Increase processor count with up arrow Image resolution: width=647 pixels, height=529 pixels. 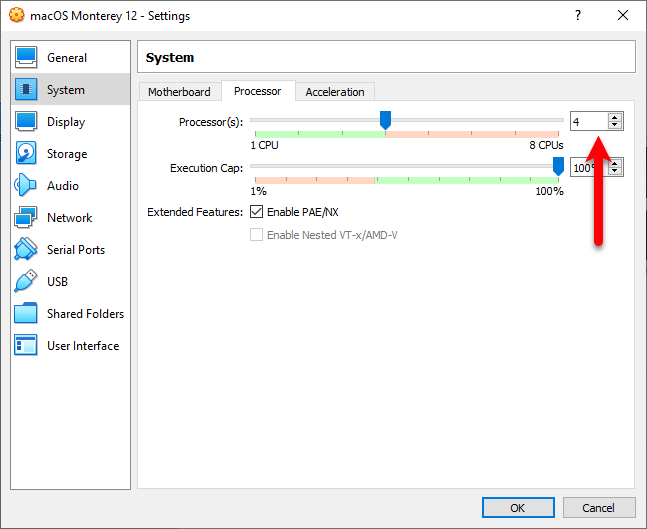tap(615, 117)
